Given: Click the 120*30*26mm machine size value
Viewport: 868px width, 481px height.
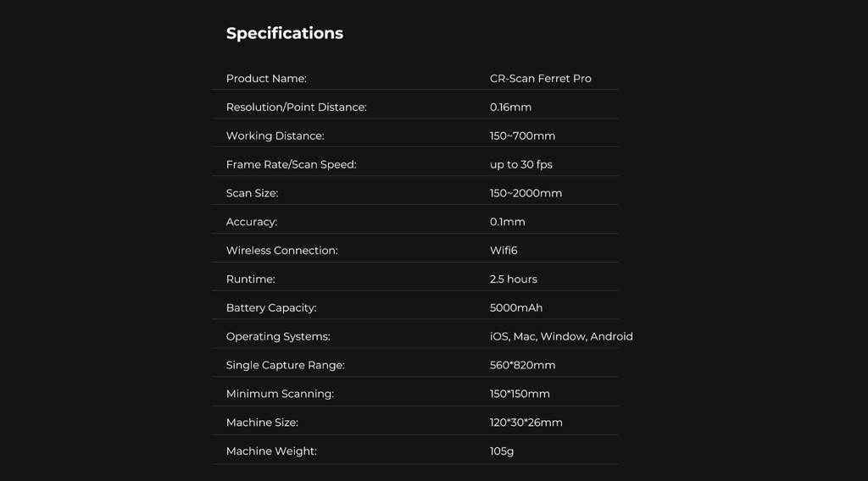Looking at the screenshot, I should point(526,423).
